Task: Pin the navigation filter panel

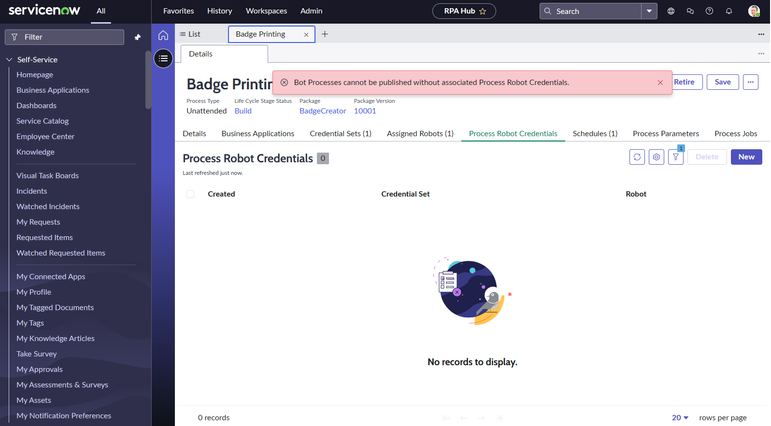Action: [137, 37]
